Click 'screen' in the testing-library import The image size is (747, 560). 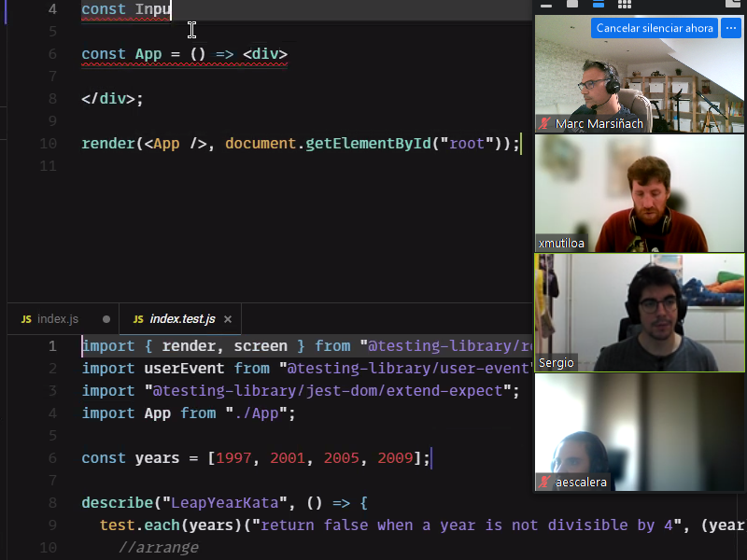pos(261,345)
